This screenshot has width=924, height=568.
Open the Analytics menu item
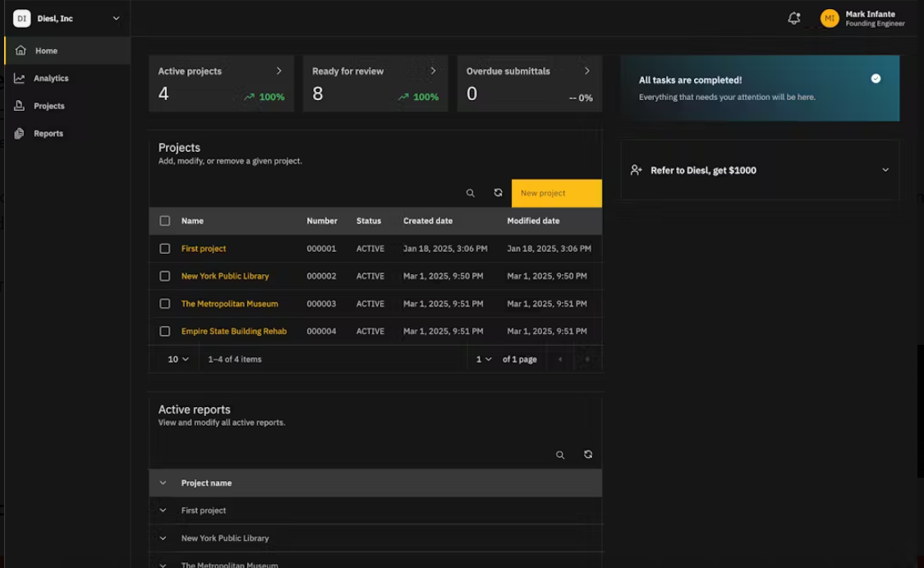[67, 78]
